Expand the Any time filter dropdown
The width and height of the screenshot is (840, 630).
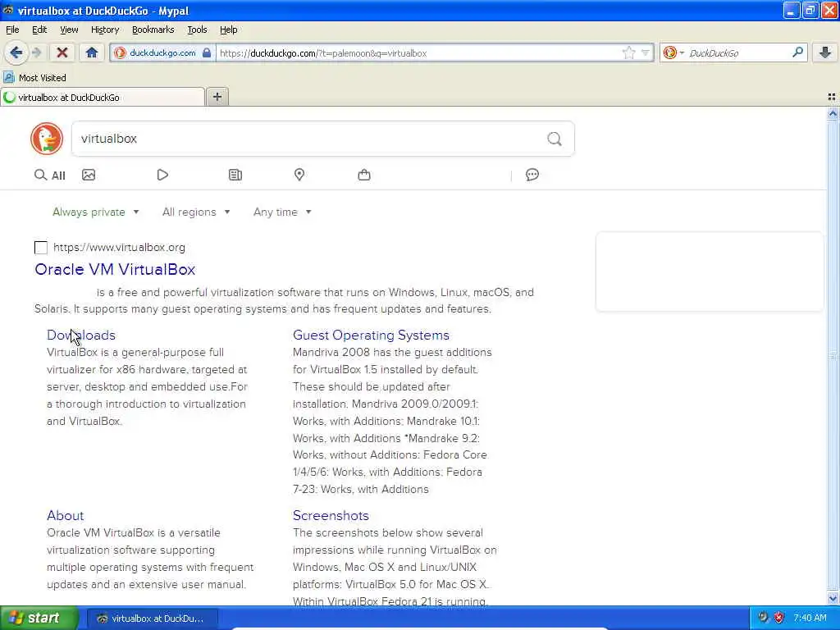282,212
